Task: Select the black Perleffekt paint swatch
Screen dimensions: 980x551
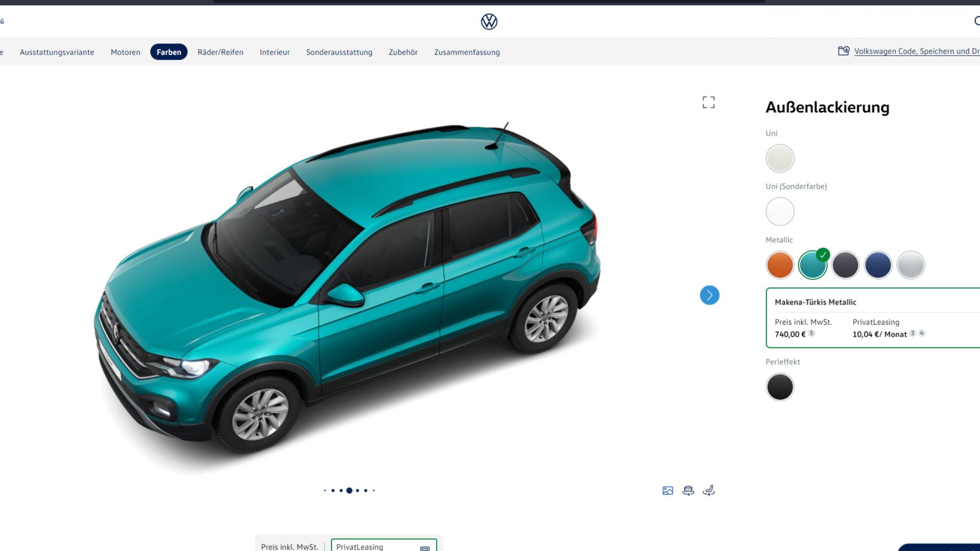Action: (x=780, y=387)
